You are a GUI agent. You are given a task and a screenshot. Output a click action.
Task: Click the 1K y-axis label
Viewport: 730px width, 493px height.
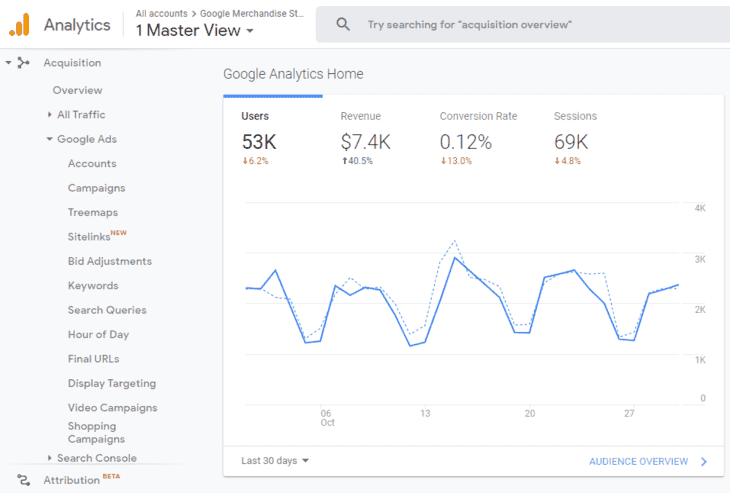[700, 360]
